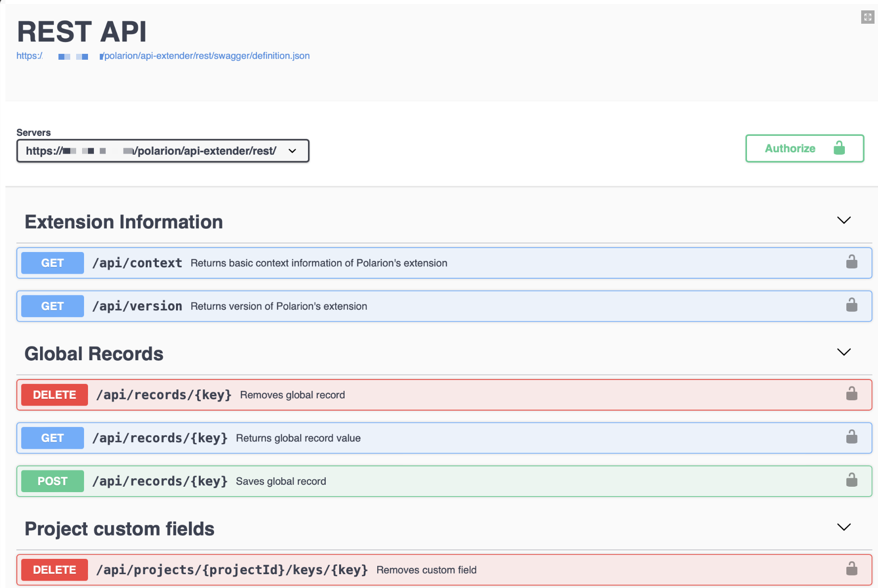
Task: Expand the GET /api/records/{key} method badge
Action: (x=52, y=438)
